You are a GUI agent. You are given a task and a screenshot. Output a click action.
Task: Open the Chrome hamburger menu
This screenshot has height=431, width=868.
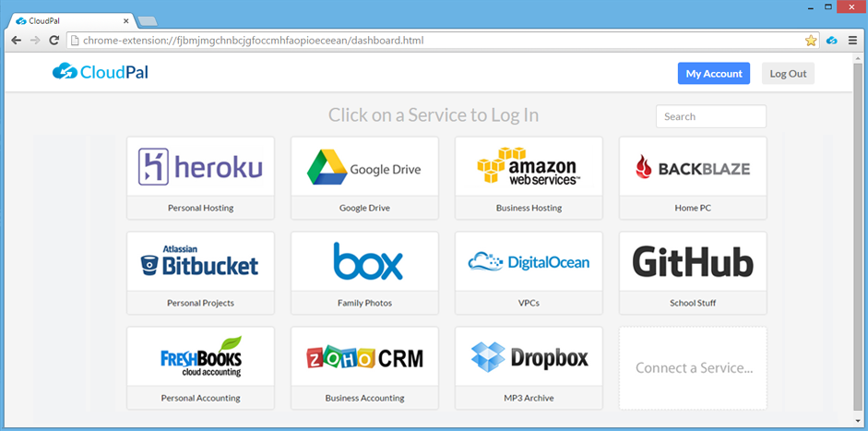pos(852,41)
